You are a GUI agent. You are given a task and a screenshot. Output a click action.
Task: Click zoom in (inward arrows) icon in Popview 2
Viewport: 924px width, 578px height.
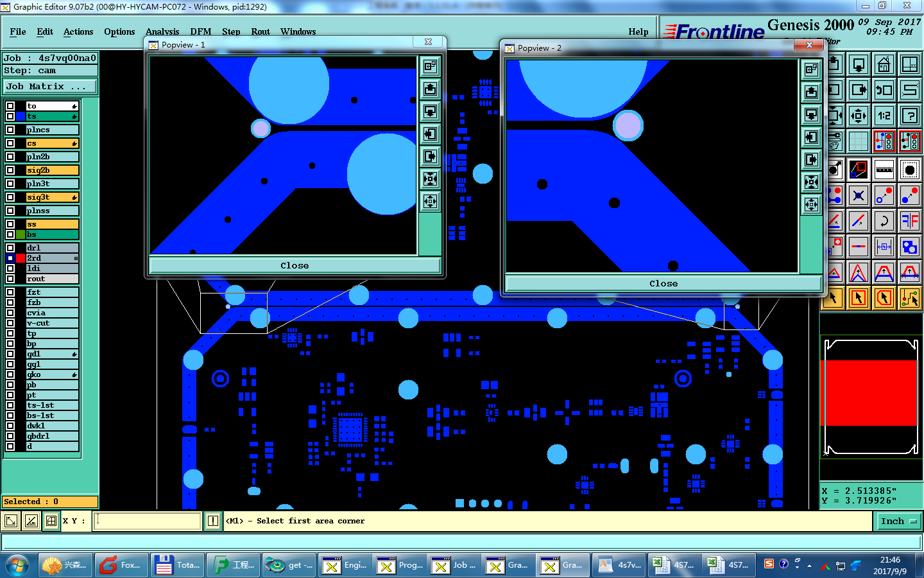coord(812,182)
